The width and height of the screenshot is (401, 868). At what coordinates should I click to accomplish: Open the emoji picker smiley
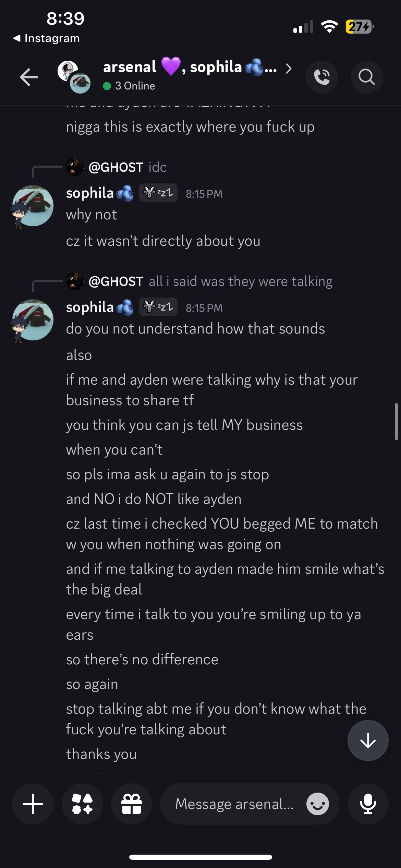(317, 804)
